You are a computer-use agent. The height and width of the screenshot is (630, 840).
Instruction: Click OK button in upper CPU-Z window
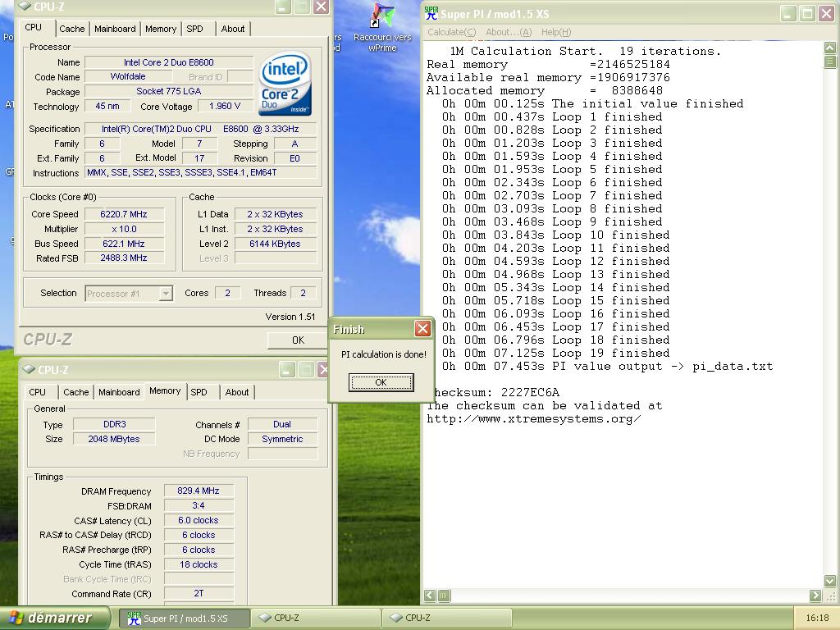click(298, 340)
